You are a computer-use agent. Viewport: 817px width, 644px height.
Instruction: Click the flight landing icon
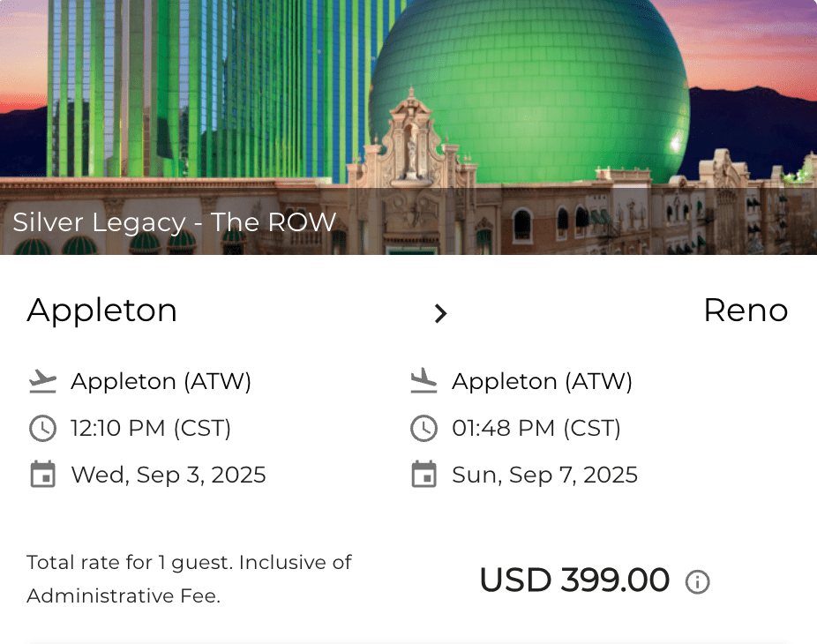pyautogui.click(x=423, y=381)
